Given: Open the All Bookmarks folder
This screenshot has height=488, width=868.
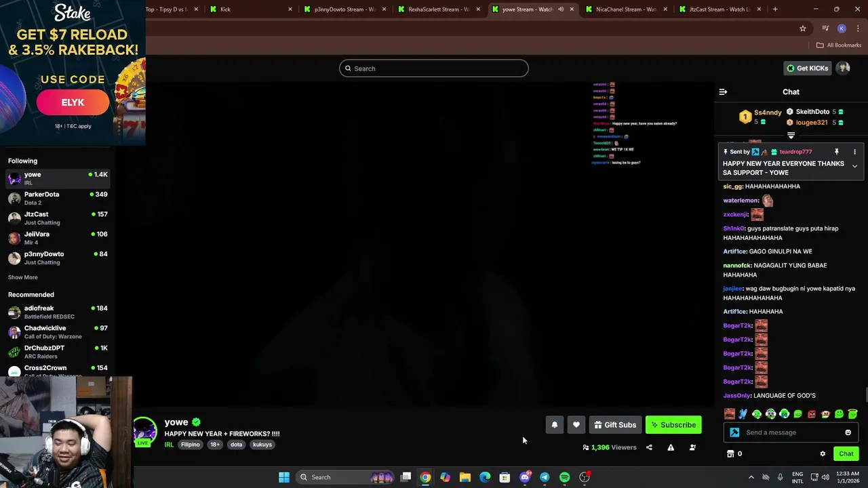Looking at the screenshot, I should pos(839,45).
